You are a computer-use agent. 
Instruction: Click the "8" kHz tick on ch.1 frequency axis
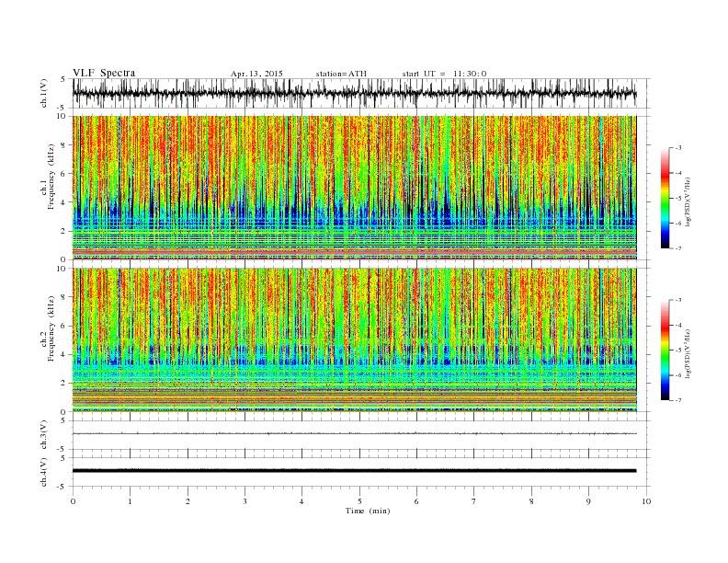(63, 145)
